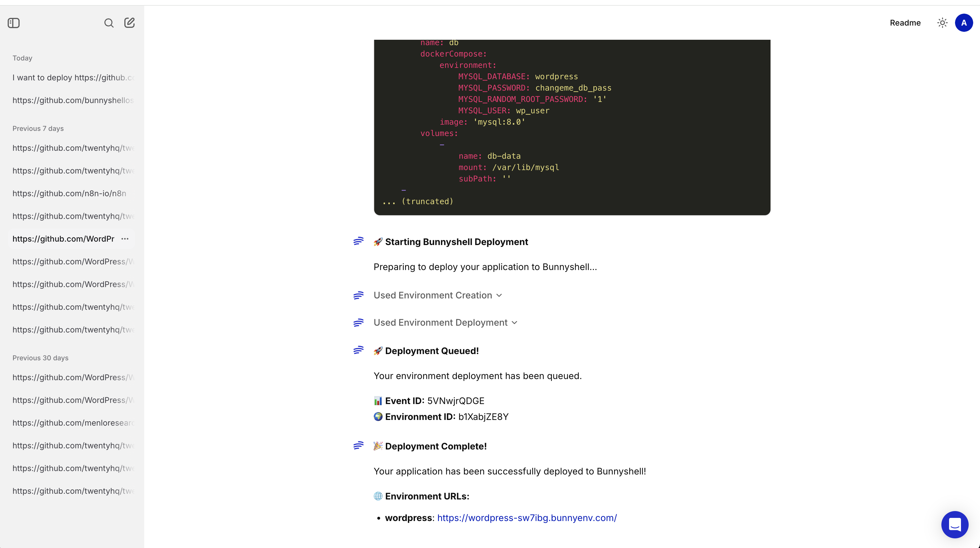The height and width of the screenshot is (548, 980).
Task: Open the Readme link
Action: (905, 23)
